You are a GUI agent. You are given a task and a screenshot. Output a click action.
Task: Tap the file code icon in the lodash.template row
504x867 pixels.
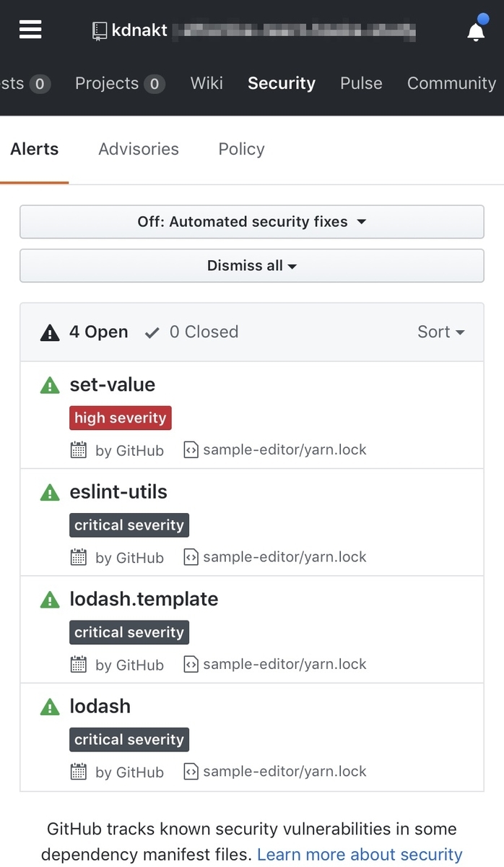[x=191, y=664]
